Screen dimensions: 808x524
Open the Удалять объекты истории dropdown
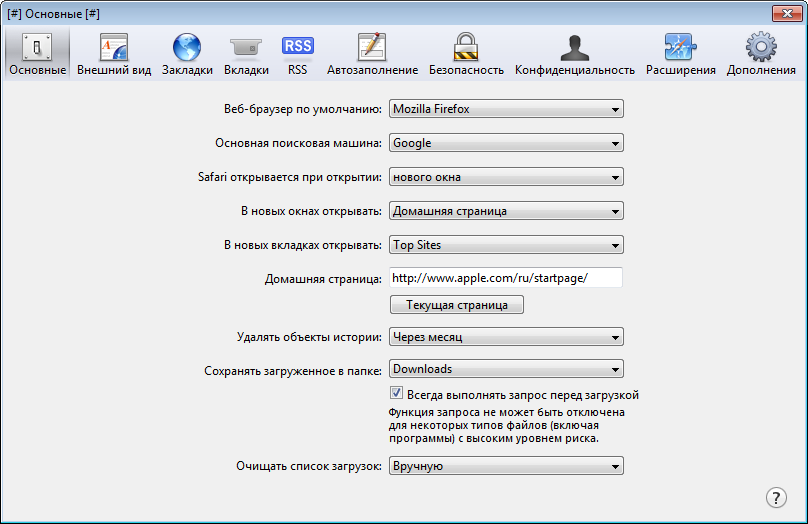pyautogui.click(x=506, y=337)
